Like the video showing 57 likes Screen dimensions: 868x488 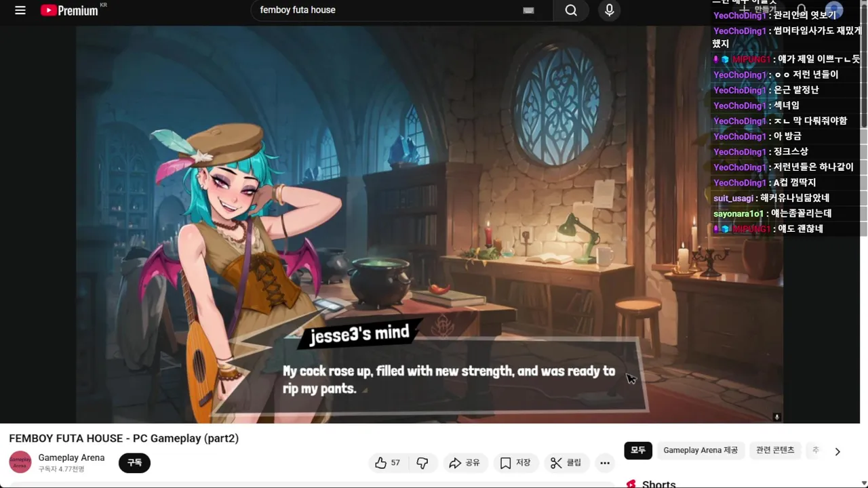pos(388,463)
